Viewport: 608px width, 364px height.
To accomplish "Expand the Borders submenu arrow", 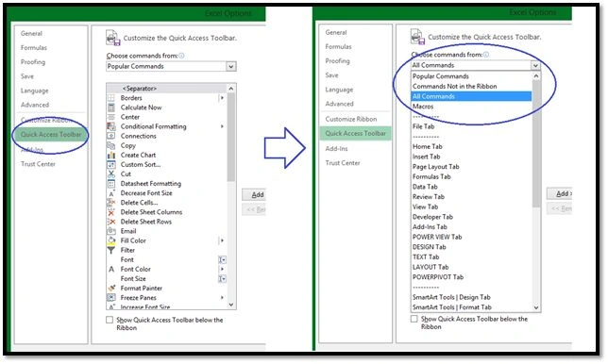I will click(x=222, y=98).
